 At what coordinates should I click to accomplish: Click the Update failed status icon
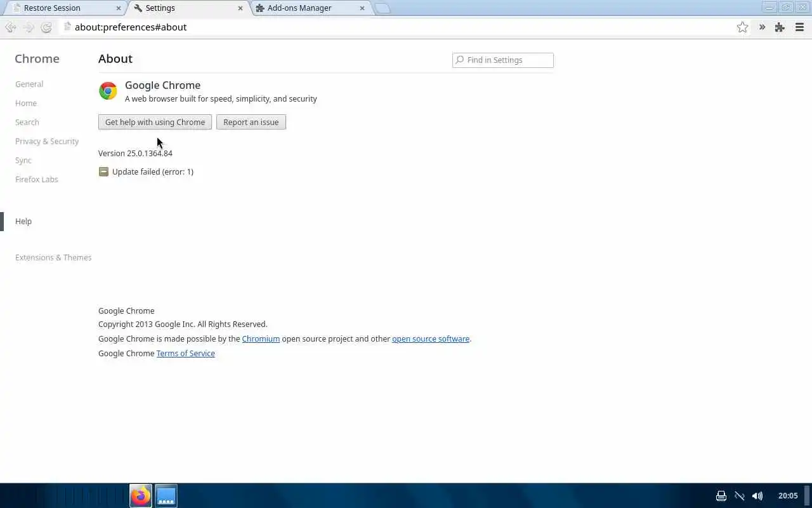[x=103, y=171]
